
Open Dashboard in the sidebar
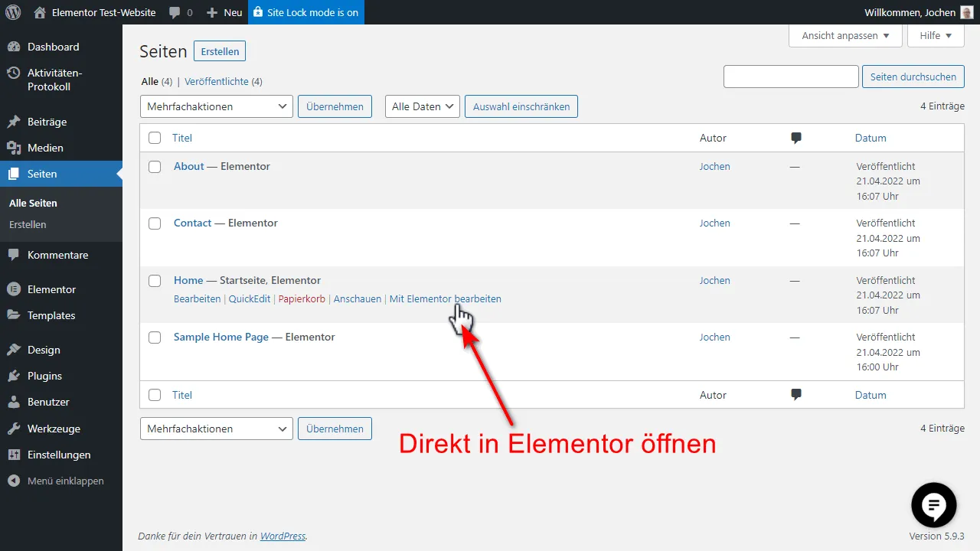point(53,47)
